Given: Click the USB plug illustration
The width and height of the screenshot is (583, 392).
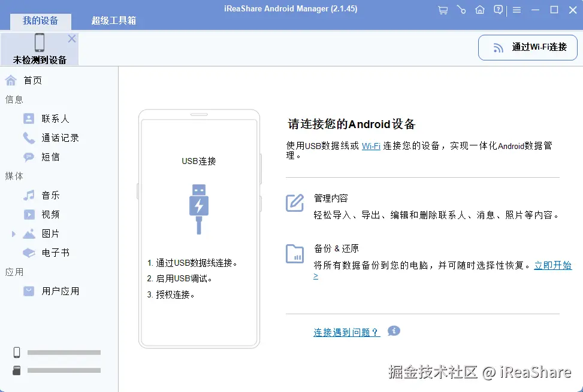Looking at the screenshot, I should tap(199, 209).
